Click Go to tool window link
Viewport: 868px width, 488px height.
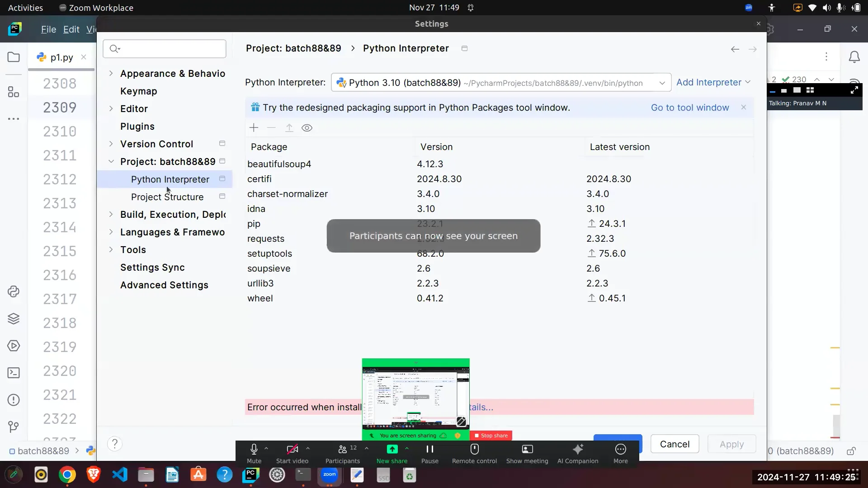coord(690,108)
